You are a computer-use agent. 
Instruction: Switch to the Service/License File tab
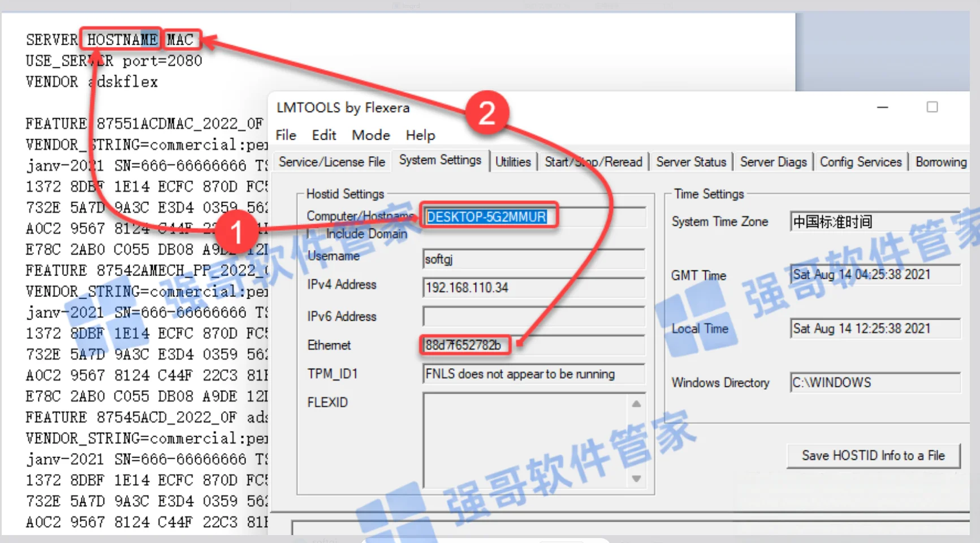coord(332,162)
